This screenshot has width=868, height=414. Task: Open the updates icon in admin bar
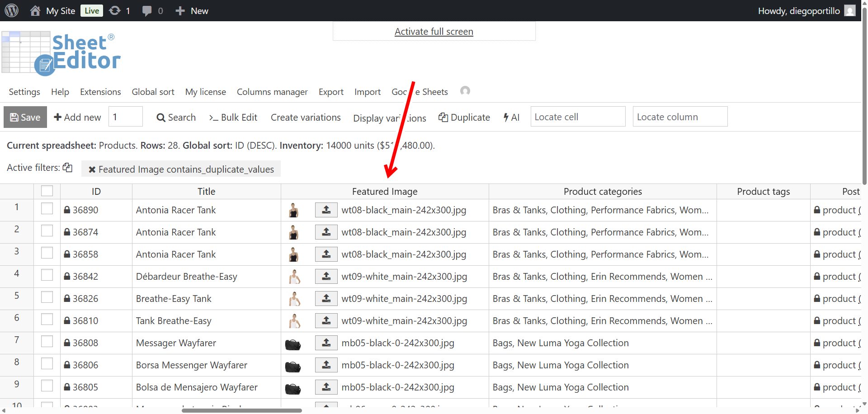point(115,10)
